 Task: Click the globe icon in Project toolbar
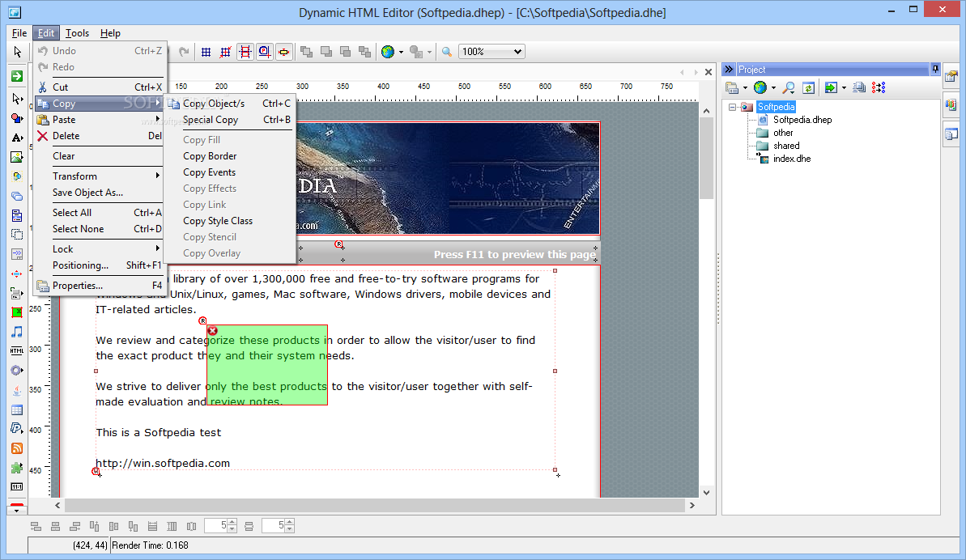[760, 88]
